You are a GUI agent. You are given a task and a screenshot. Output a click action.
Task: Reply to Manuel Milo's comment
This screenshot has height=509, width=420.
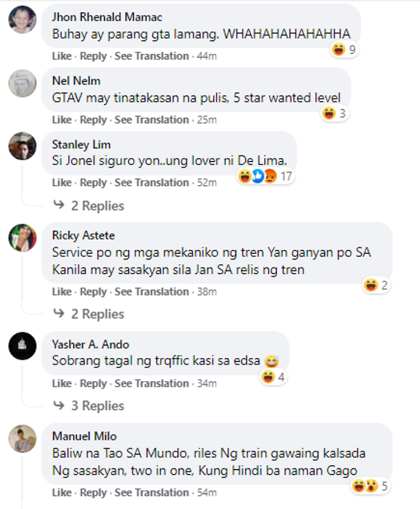[x=93, y=493]
